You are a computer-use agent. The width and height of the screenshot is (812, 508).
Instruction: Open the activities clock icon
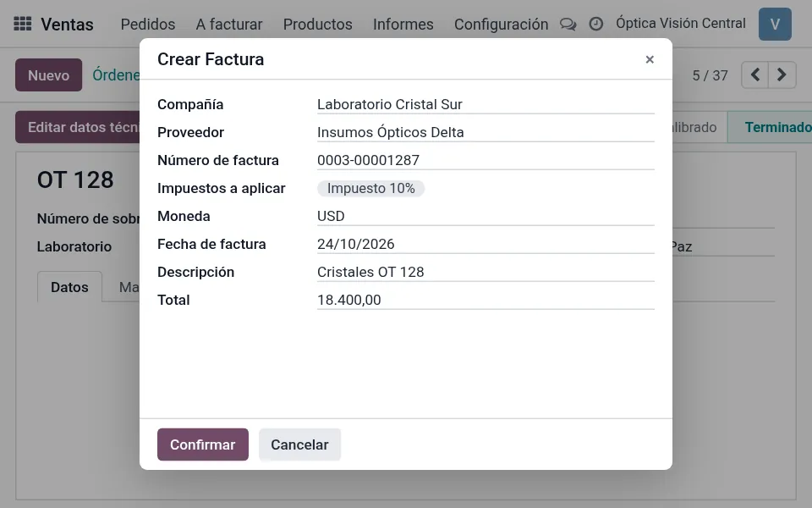point(596,24)
